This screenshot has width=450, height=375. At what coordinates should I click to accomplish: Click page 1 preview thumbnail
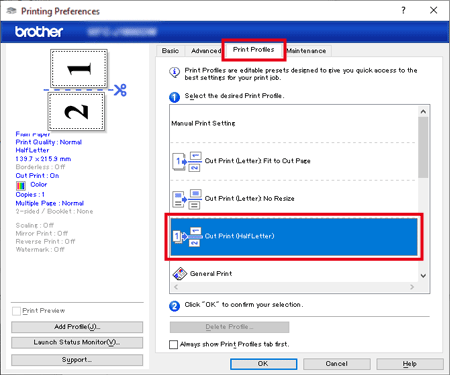tap(79, 69)
